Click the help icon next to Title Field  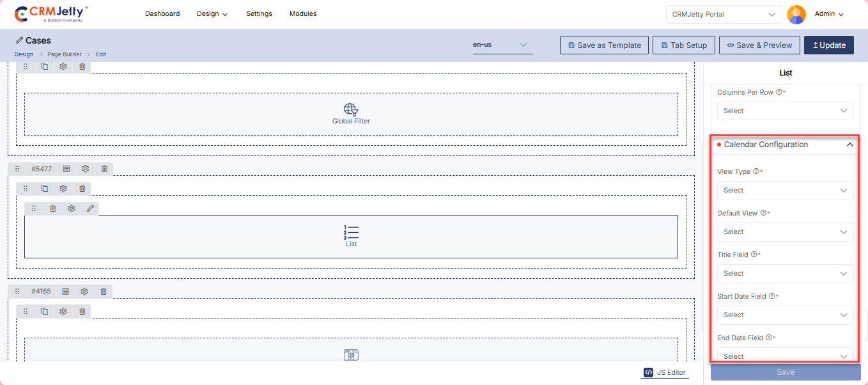pyautogui.click(x=754, y=255)
